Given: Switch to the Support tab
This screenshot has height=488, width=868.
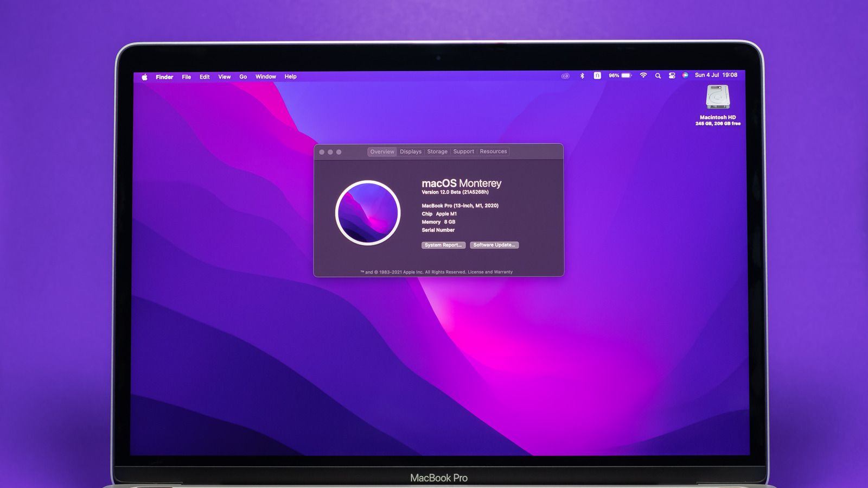Looking at the screenshot, I should tap(464, 151).
